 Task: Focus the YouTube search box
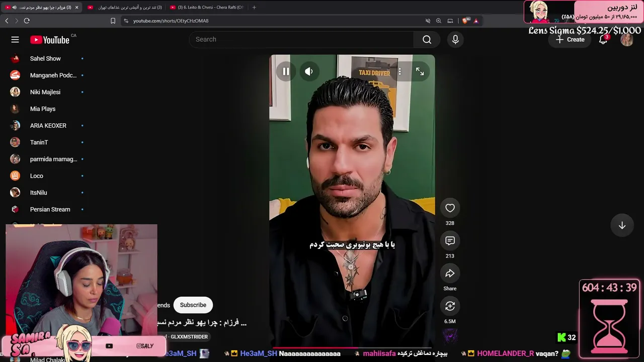[x=301, y=40]
